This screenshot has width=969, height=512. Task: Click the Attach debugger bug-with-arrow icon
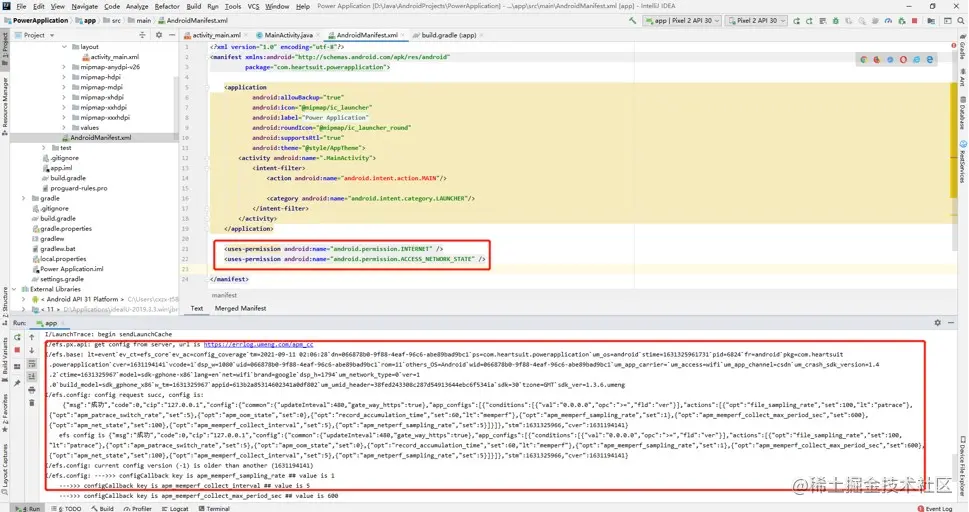click(902, 20)
